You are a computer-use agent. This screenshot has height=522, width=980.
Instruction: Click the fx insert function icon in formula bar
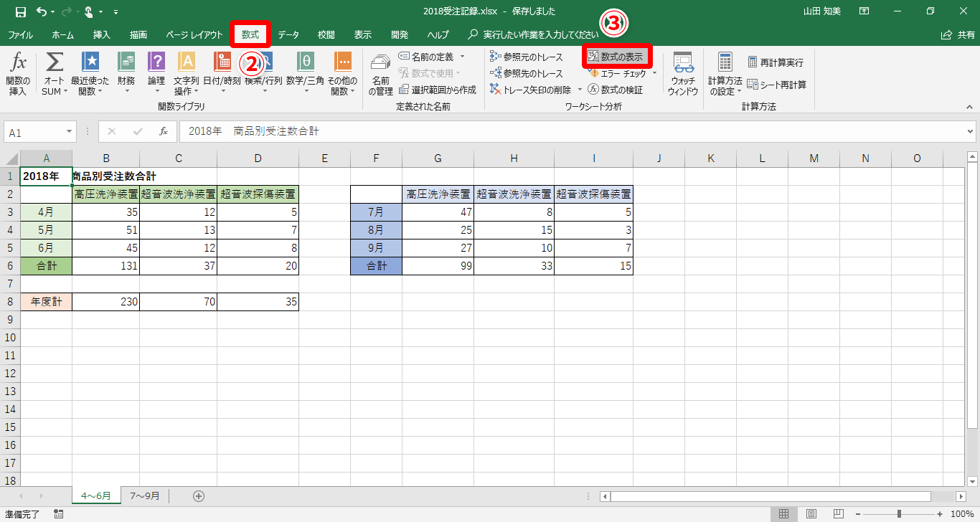pos(164,132)
